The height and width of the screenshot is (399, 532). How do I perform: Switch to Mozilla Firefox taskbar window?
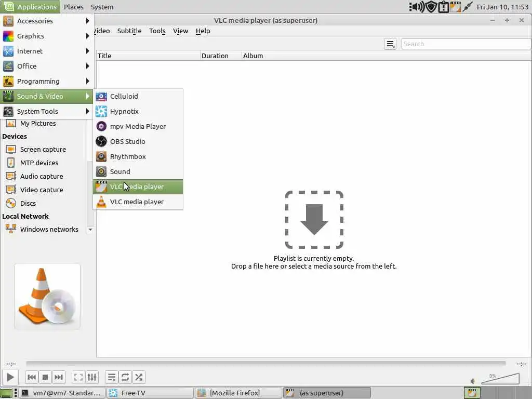pyautogui.click(x=238, y=393)
